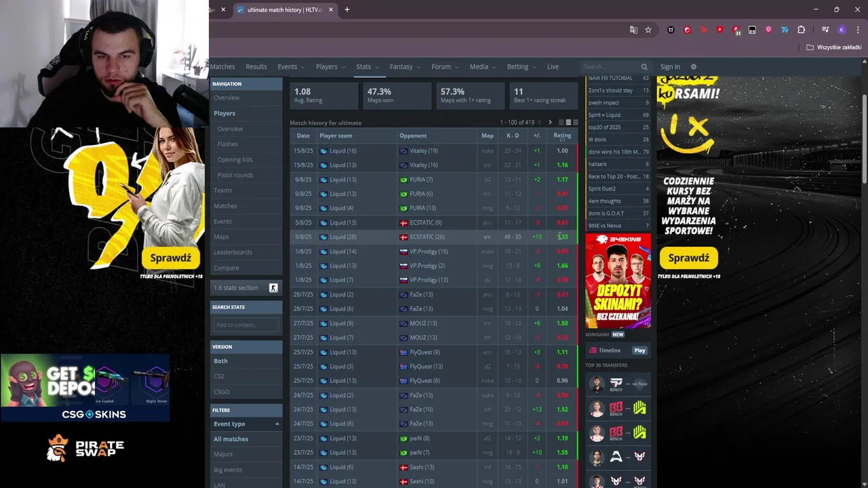Open the black cat-face extension icon
The width and height of the screenshot is (868, 488).
(671, 30)
